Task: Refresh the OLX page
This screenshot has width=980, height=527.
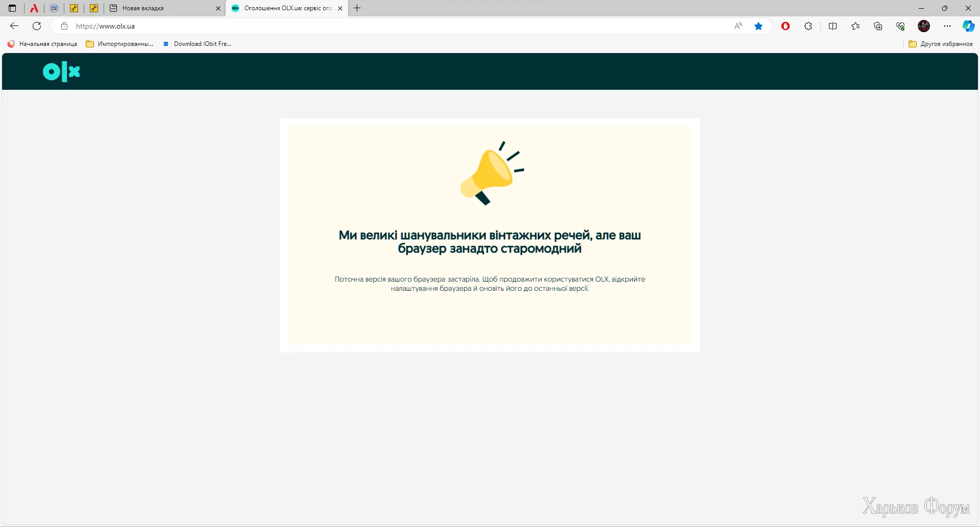Action: [37, 26]
